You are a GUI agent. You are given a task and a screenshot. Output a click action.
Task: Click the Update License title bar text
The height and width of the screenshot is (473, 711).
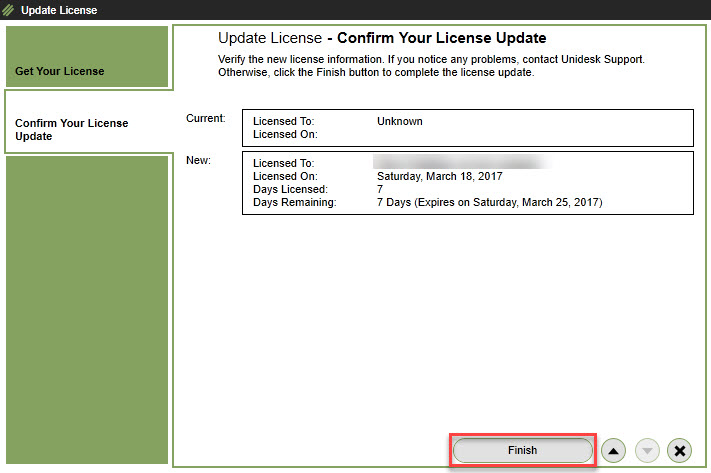click(x=59, y=10)
